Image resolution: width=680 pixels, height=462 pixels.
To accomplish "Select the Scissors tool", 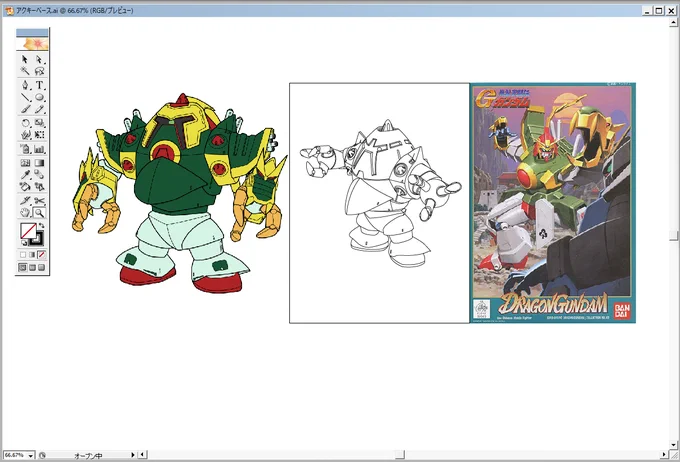I will [39, 201].
